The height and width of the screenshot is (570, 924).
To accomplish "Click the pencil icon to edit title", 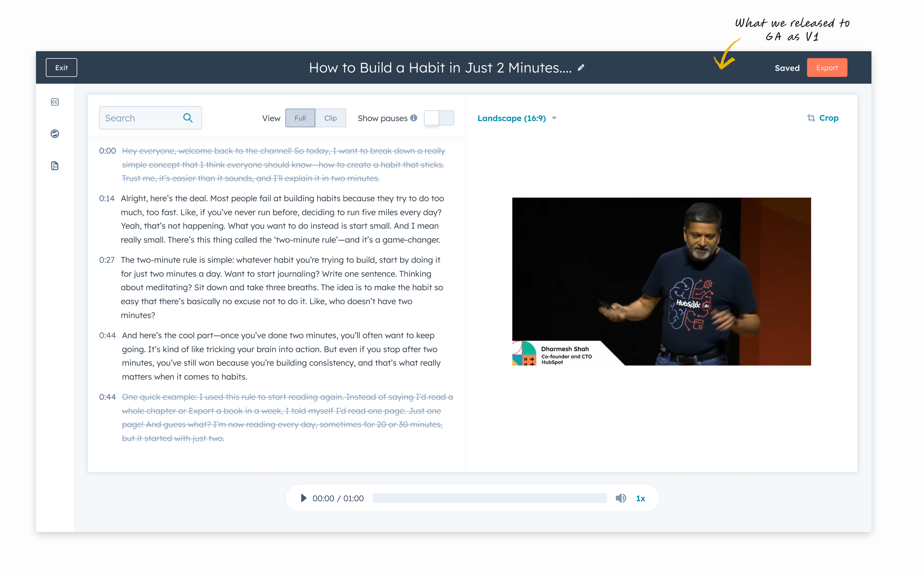I will point(581,68).
